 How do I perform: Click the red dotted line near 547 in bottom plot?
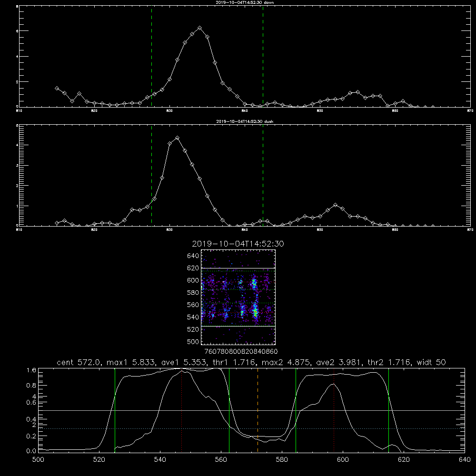click(181, 410)
